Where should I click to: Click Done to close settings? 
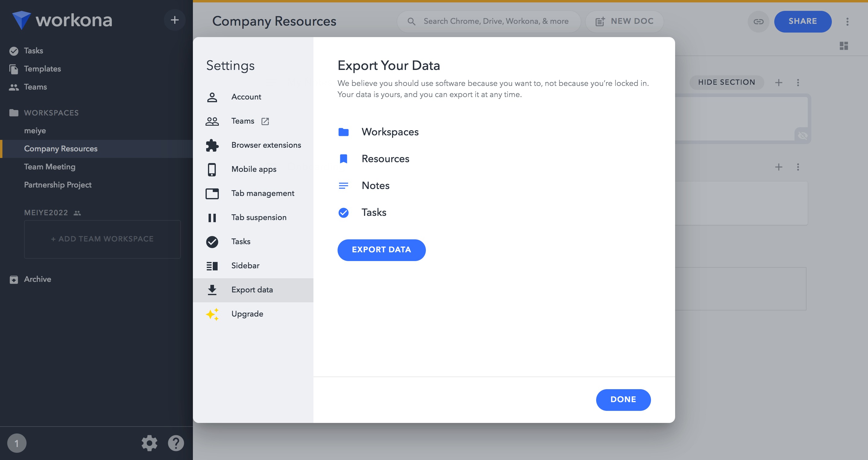(x=623, y=400)
